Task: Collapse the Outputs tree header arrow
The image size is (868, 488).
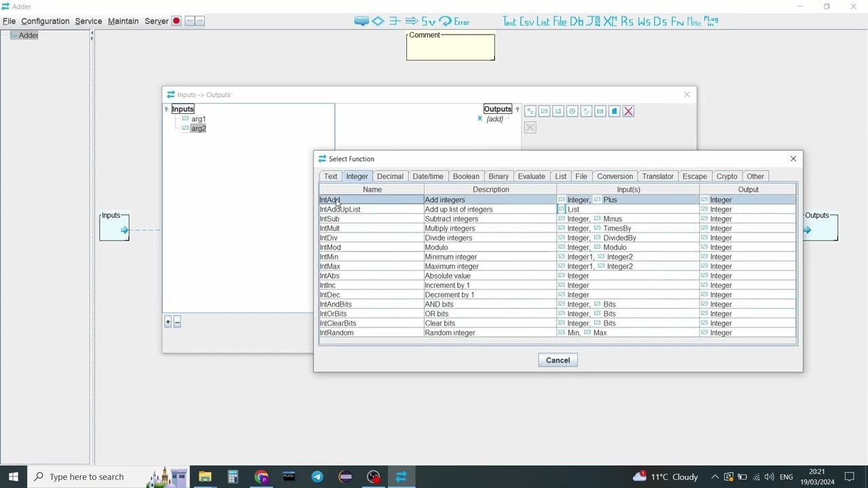Action: 517,108
